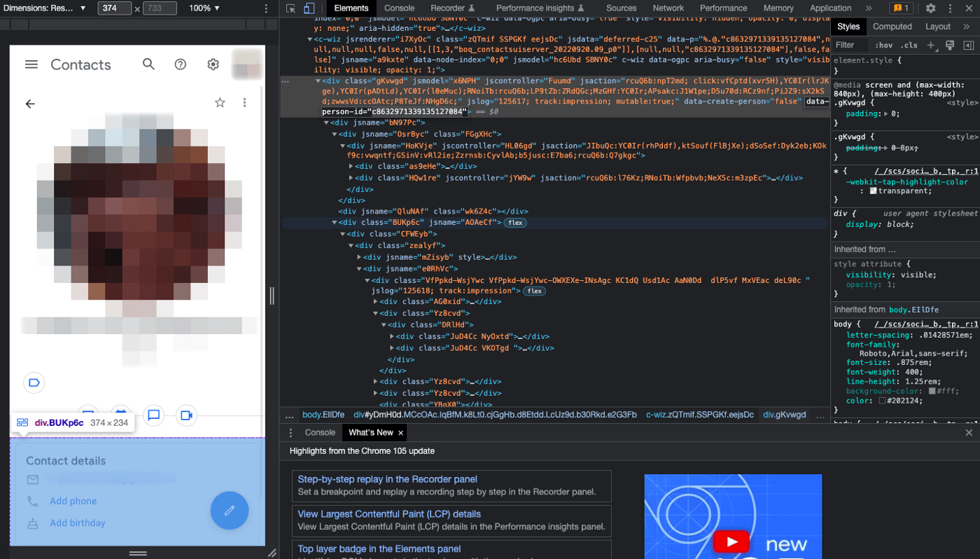Open the Memory tab
The height and width of the screenshot is (559, 980).
tap(778, 8)
